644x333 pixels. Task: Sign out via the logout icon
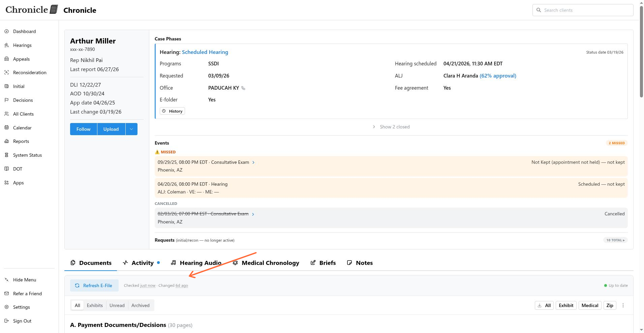[x=6, y=321]
